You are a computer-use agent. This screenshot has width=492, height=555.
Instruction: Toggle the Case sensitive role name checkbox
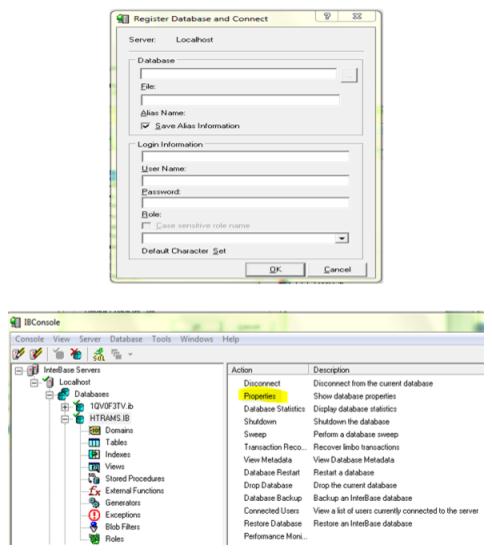point(146,225)
